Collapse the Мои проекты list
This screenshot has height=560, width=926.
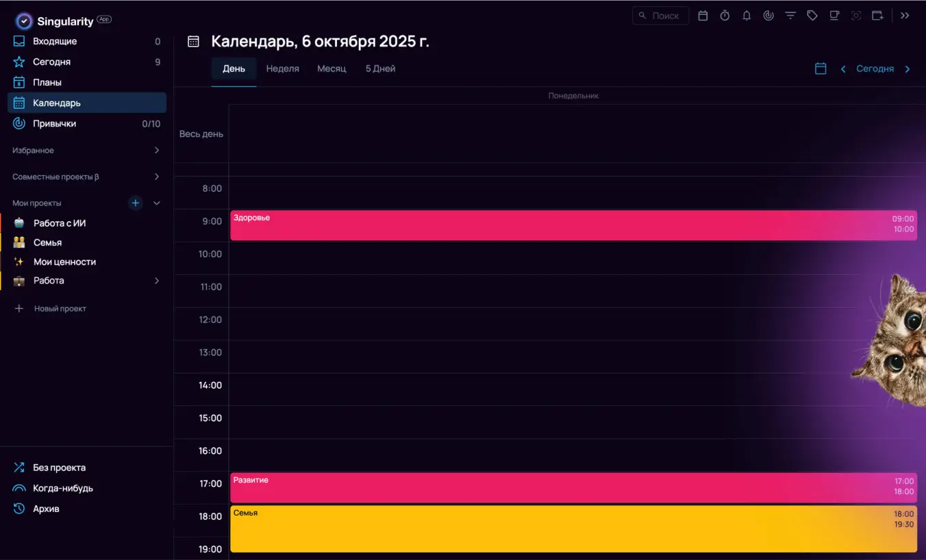157,203
